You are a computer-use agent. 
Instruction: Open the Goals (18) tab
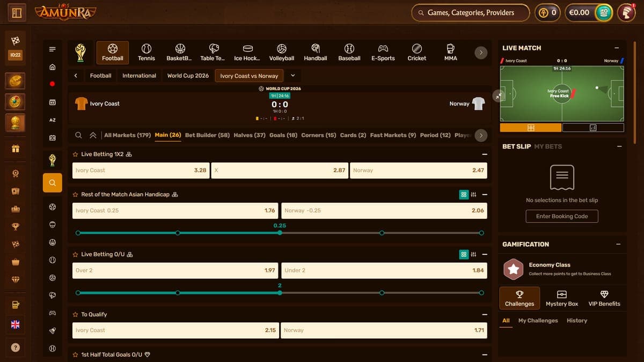point(283,135)
